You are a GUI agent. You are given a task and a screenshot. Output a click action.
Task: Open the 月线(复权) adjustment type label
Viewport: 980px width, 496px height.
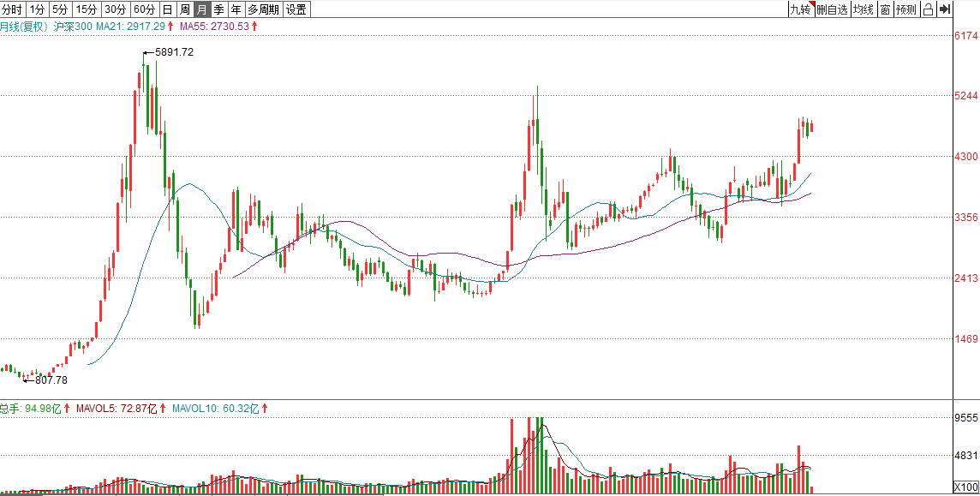[24, 27]
